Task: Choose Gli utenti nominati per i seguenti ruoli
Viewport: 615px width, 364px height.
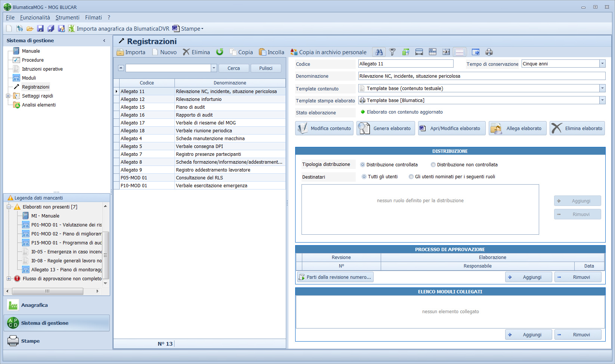Action: [x=411, y=177]
